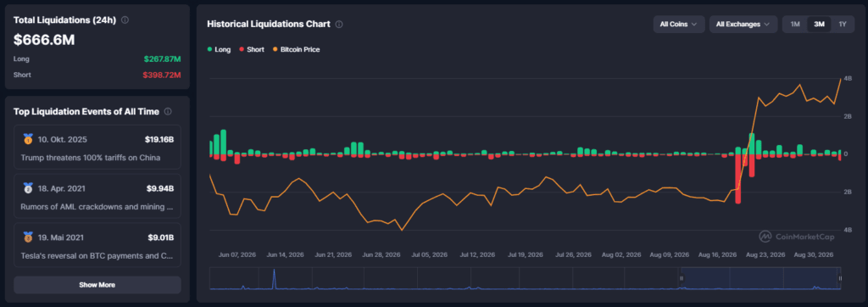Click the Show More button
The width and height of the screenshot is (868, 307).
pos(97,285)
